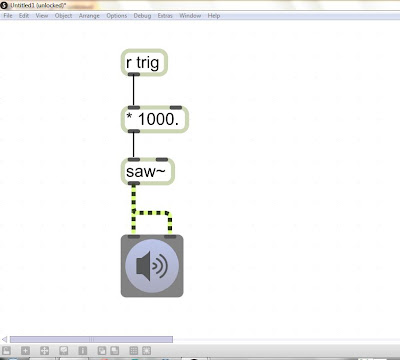Screen dimensions: 400x360
Task: Toggle the show grid icon
Action: [x=134, y=351]
